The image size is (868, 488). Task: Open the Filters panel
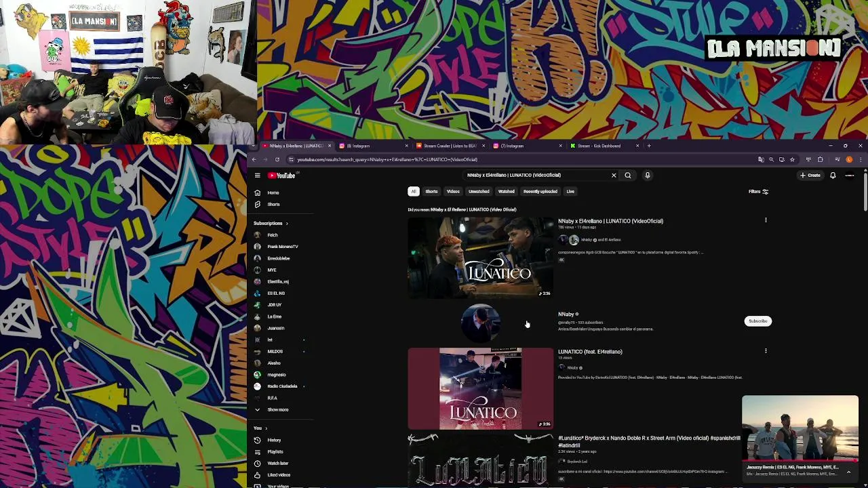pyautogui.click(x=758, y=192)
